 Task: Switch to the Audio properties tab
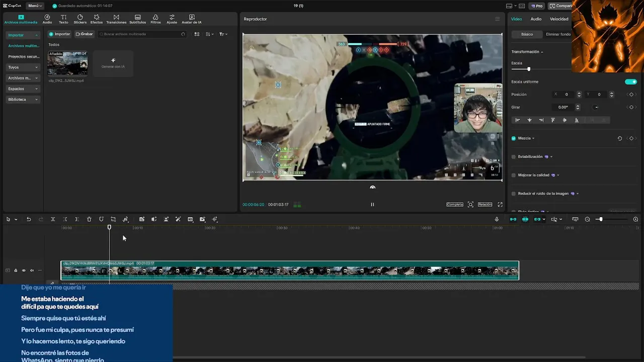536,19
